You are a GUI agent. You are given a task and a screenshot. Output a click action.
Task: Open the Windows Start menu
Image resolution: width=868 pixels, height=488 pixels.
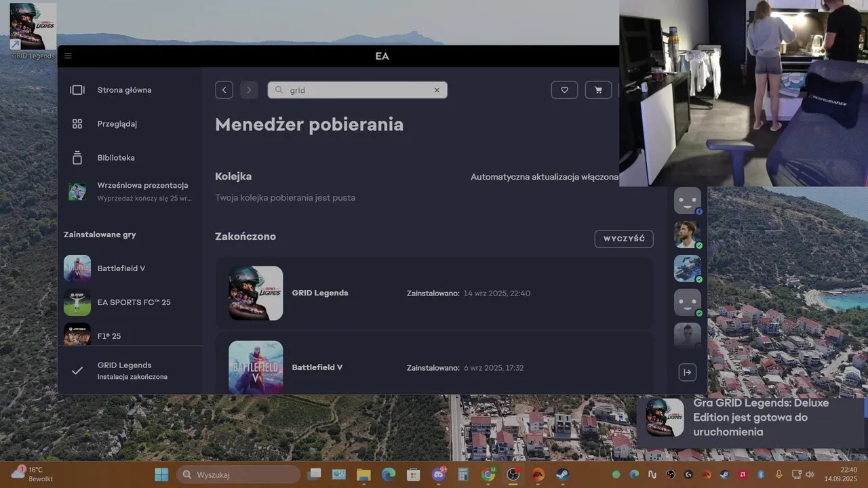pos(161,474)
